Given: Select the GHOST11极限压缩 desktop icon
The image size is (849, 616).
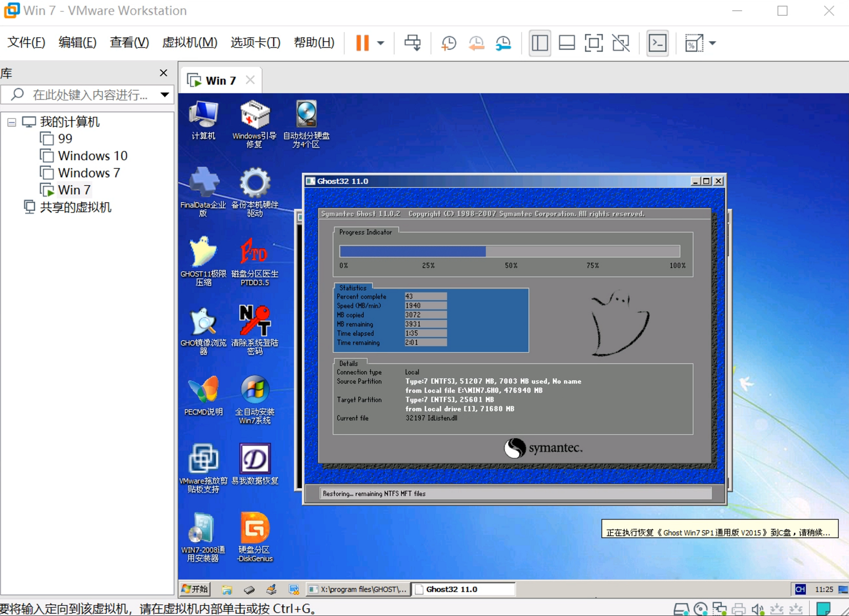Looking at the screenshot, I should [203, 261].
